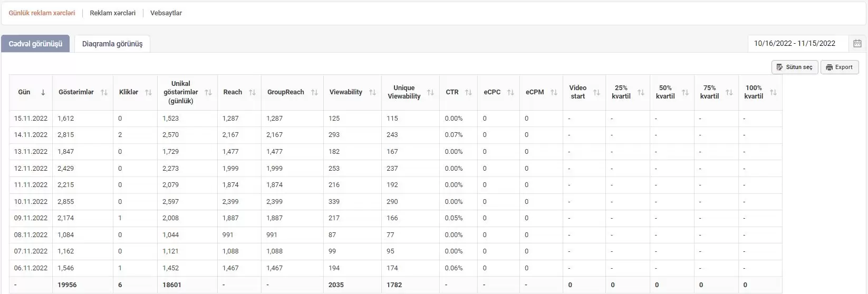Sort Unikal göstərimlər (günlük) column icon
Viewport: 868px width, 294px height.
(208, 92)
